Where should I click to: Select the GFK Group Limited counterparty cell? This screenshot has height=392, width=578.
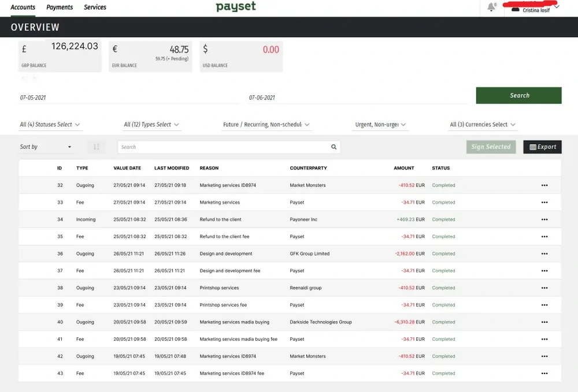310,253
